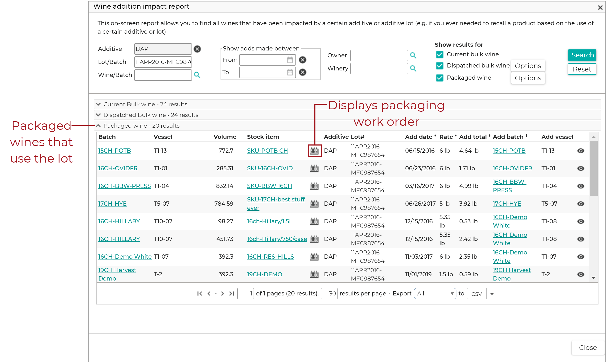The width and height of the screenshot is (609, 364).
Task: Click the eye icon on the 17CH-HYE row
Action: (x=581, y=204)
